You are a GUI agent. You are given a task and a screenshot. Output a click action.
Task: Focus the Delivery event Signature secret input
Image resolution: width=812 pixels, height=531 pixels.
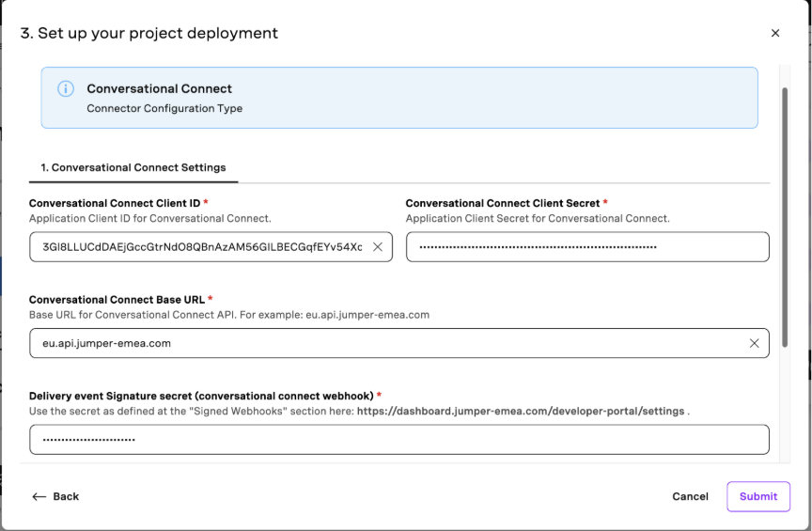click(x=399, y=440)
